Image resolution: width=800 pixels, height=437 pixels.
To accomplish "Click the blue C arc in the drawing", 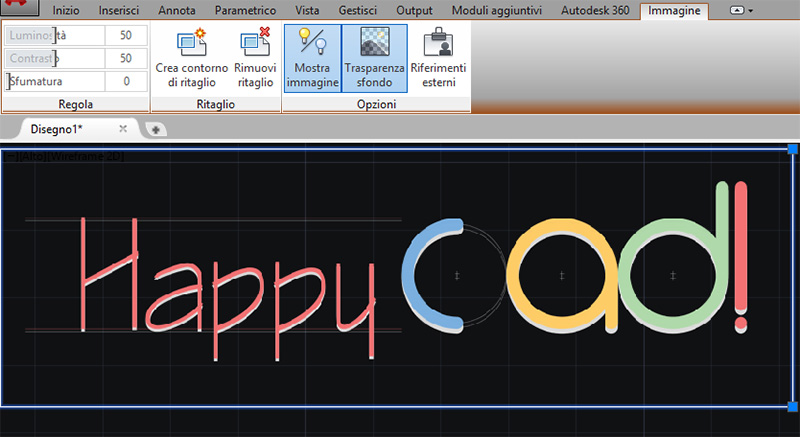I will point(409,275).
